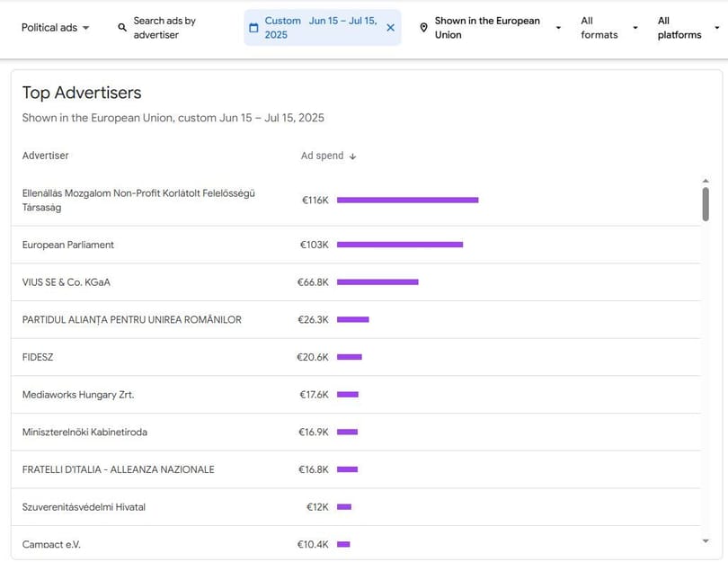Click the €116K ad spend value
This screenshot has height=562, width=728.
[315, 201]
